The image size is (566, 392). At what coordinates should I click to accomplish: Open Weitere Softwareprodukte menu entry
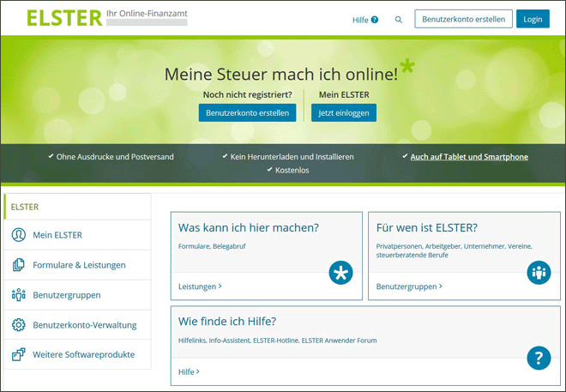click(77, 354)
